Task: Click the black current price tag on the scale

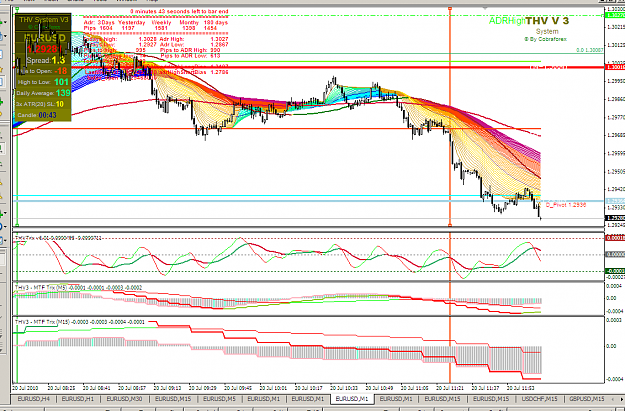Action: [x=615, y=218]
